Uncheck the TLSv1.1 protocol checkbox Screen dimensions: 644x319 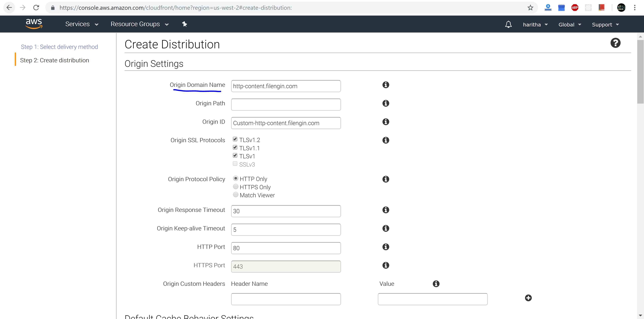coord(235,147)
